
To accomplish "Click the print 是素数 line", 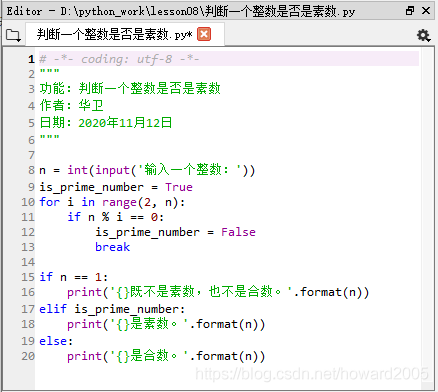I will point(166,324).
